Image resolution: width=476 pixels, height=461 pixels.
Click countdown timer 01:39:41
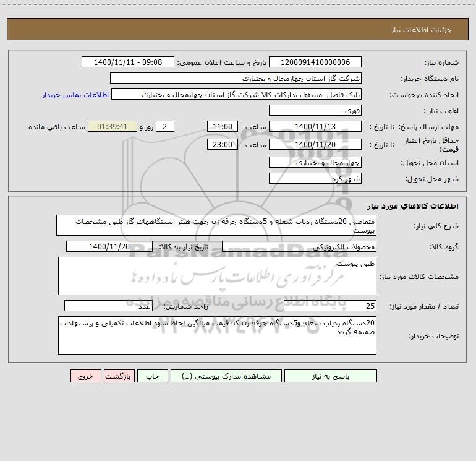pyautogui.click(x=113, y=126)
